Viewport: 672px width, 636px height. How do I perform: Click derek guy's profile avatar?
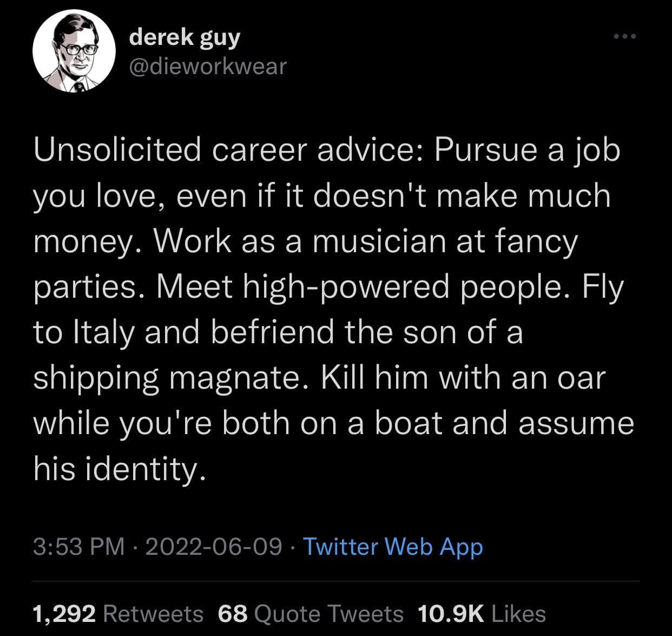coord(74,51)
